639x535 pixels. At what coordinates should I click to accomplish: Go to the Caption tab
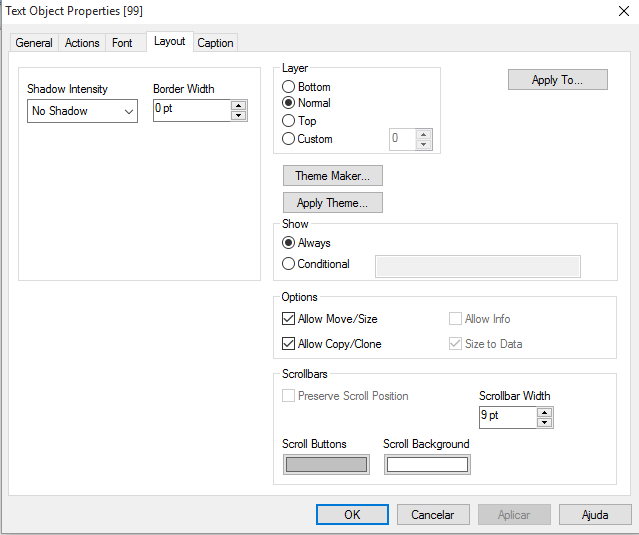215,43
